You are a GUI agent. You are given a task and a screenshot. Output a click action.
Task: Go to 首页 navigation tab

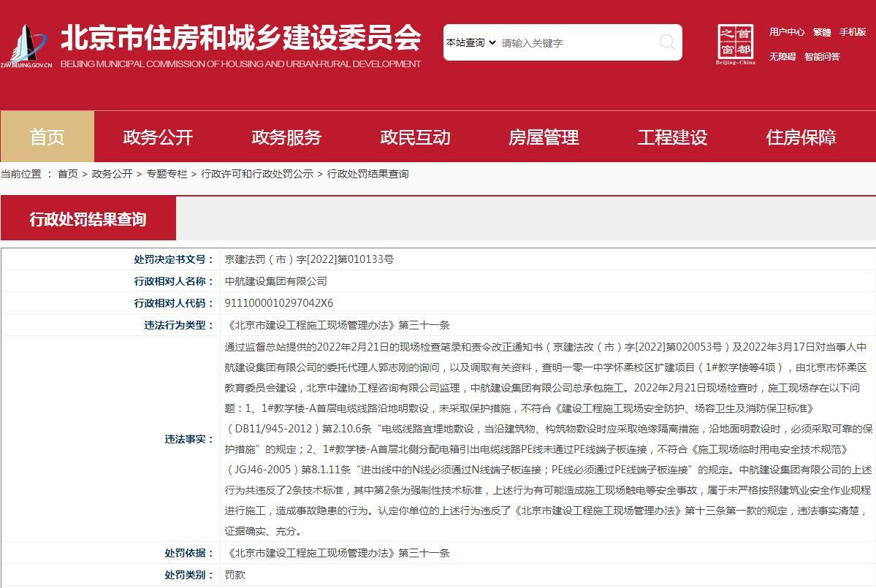[x=47, y=137]
